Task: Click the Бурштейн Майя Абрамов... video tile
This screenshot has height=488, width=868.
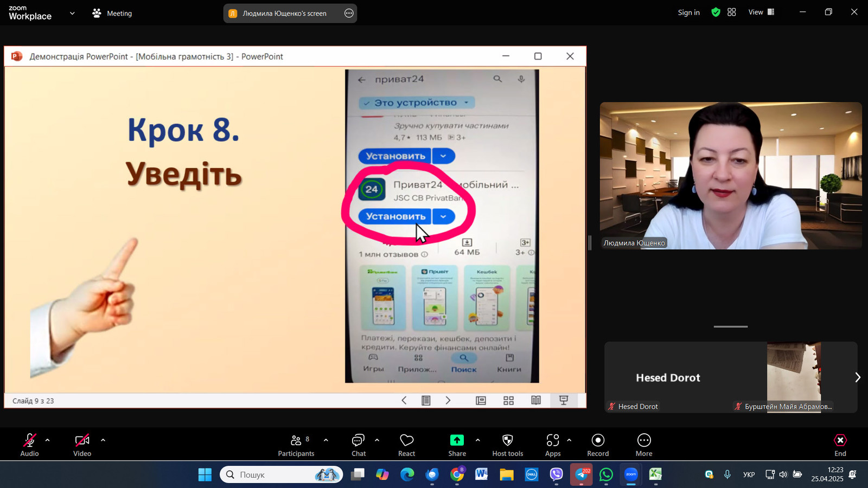Action: 794,377
